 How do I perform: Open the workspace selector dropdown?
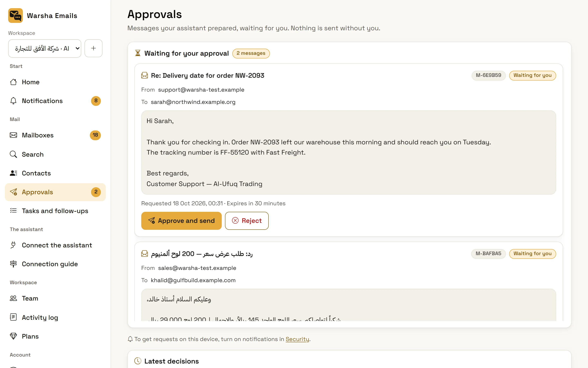[x=45, y=48]
